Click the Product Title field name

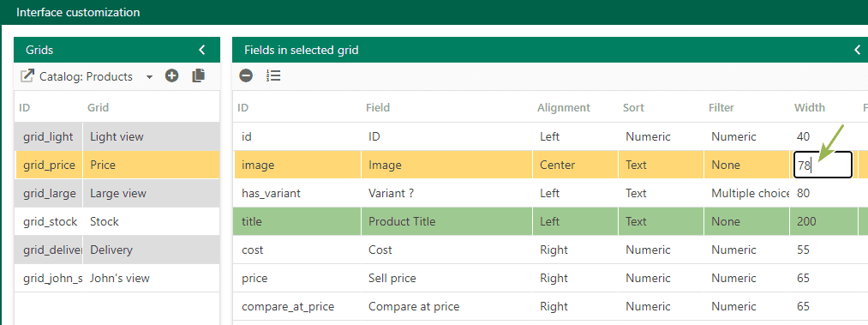(x=402, y=221)
